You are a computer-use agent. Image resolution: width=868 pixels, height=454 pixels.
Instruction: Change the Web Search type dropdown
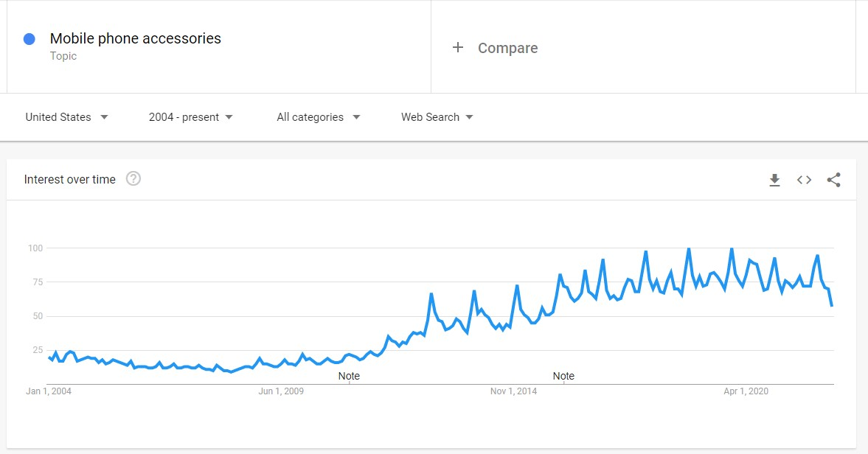tap(437, 117)
